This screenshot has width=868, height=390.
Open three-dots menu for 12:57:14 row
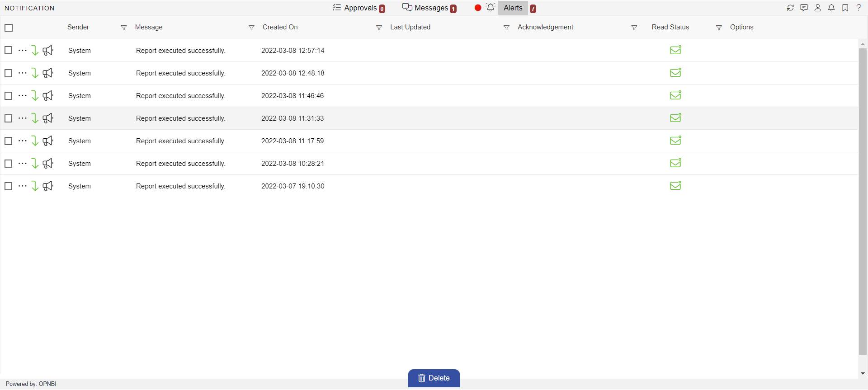[x=23, y=50]
